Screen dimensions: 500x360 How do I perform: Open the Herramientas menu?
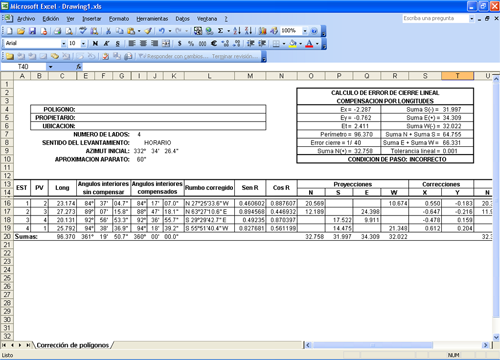tap(152, 19)
